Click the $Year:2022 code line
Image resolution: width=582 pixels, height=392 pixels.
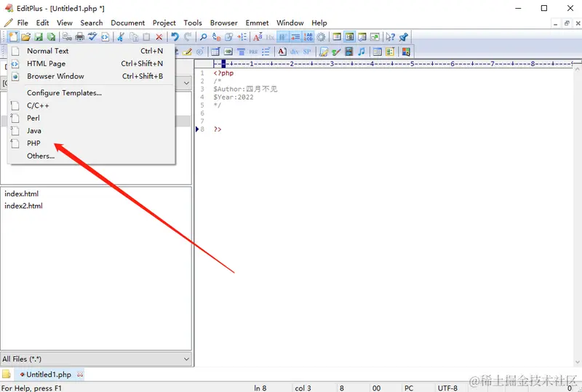click(x=234, y=97)
